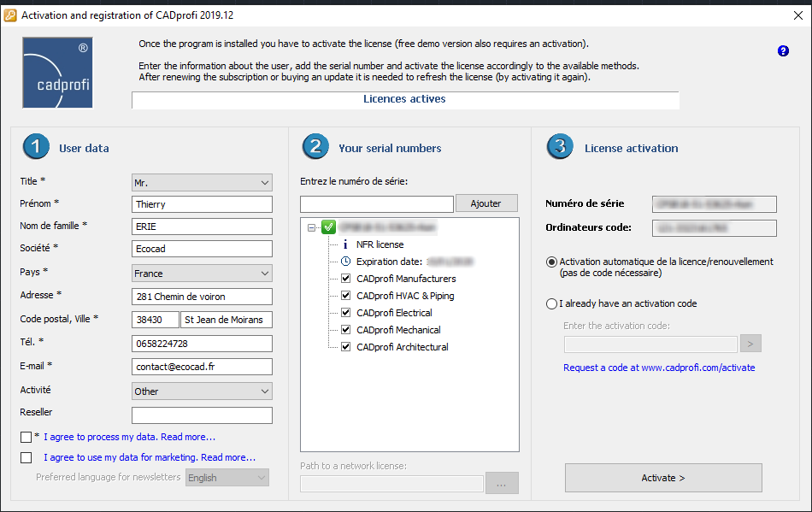Open the newsletter language dropdown English
The image size is (812, 512).
227,478
